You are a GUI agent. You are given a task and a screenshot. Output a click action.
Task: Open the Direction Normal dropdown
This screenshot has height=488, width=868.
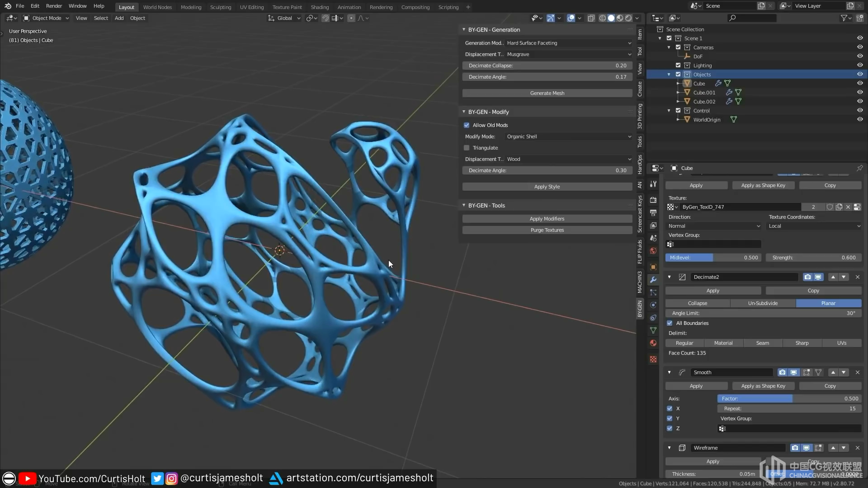[x=714, y=226]
